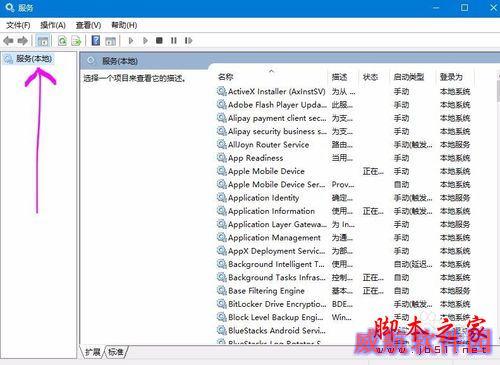Click the second Start service arrow icon
This screenshot has height=365, width=500.
pos(145,41)
